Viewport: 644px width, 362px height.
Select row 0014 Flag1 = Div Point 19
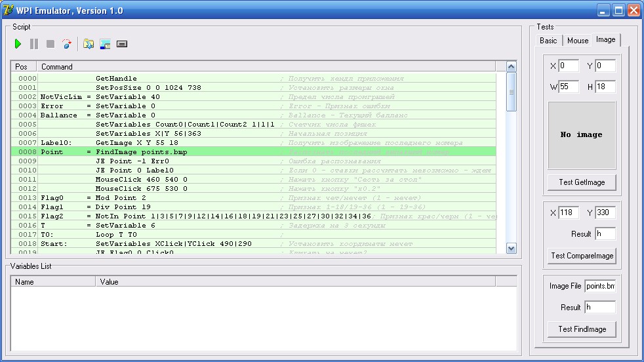tap(253, 207)
